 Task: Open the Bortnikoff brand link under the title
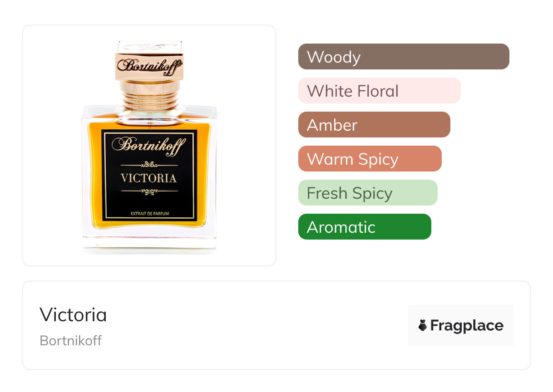(70, 340)
